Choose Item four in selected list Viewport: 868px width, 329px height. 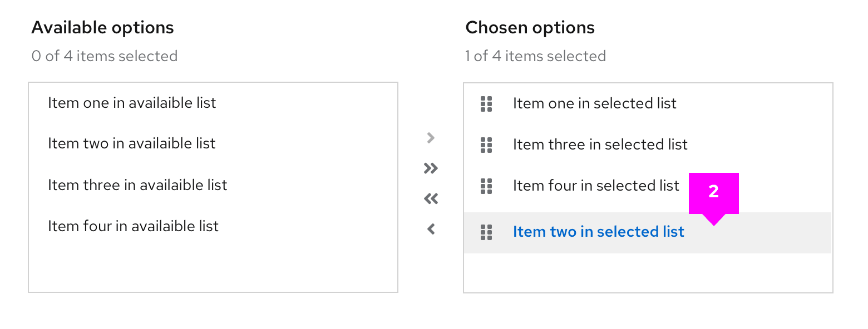click(596, 186)
